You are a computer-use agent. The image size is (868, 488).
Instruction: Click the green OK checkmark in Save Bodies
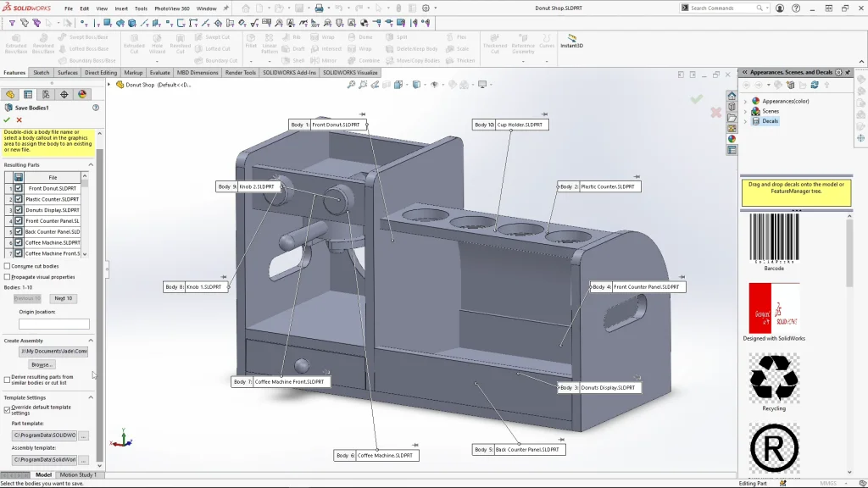pyautogui.click(x=7, y=119)
